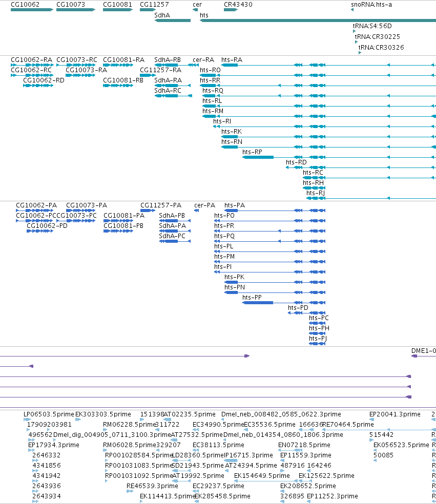Click the cer-RA transcript label
The image size is (436, 504).
point(203,60)
